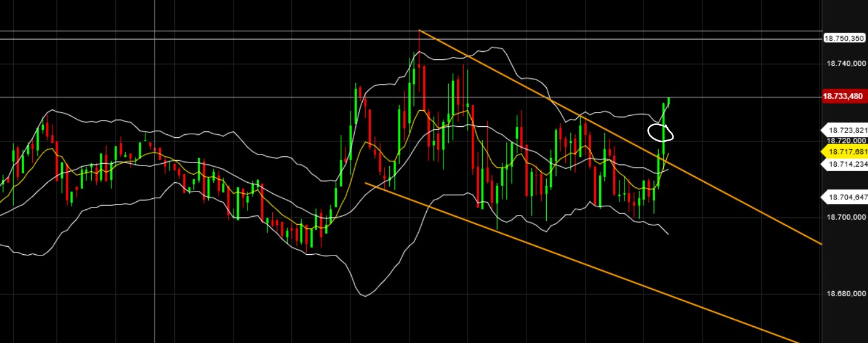Click the 18.723,821 upper band price tag

[x=844, y=130]
